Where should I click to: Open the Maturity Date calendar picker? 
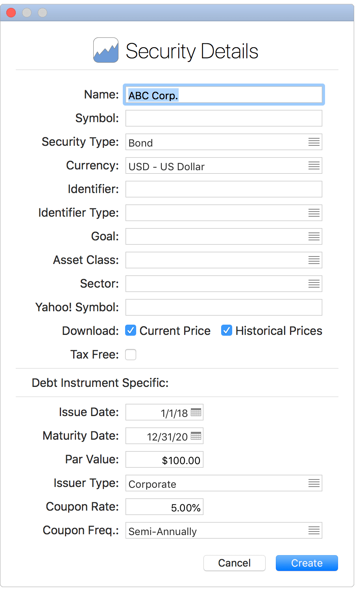coord(196,435)
